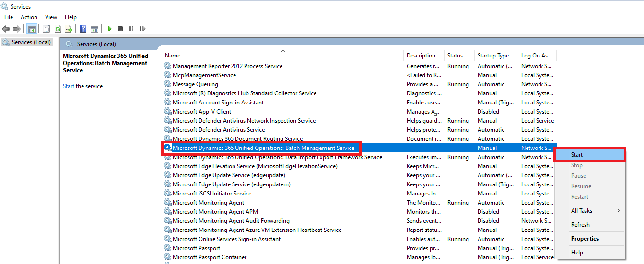
Task: Select Services (Local) in the console tree
Action: pyautogui.click(x=31, y=42)
